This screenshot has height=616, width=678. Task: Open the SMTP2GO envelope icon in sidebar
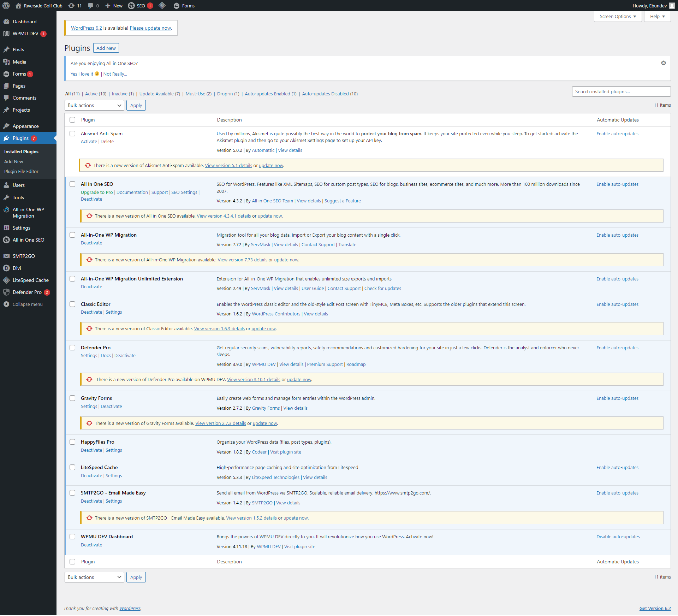pyautogui.click(x=6, y=256)
